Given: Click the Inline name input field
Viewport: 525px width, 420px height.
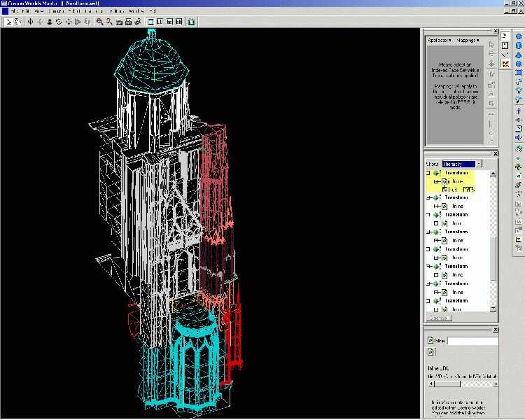Looking at the screenshot, I should click(472, 341).
